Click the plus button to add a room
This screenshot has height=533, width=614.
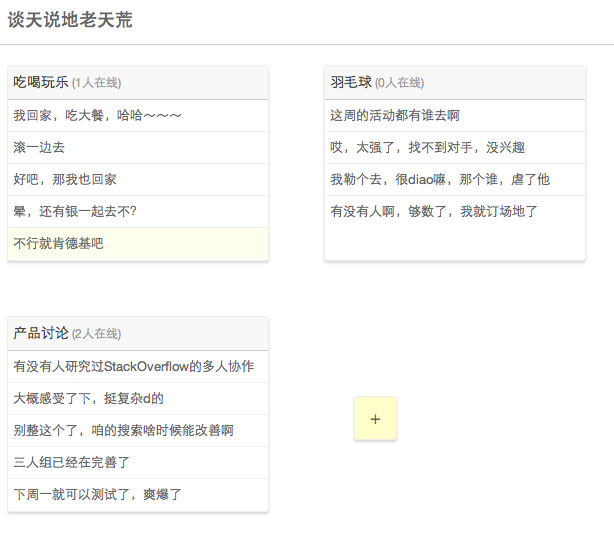click(x=375, y=419)
